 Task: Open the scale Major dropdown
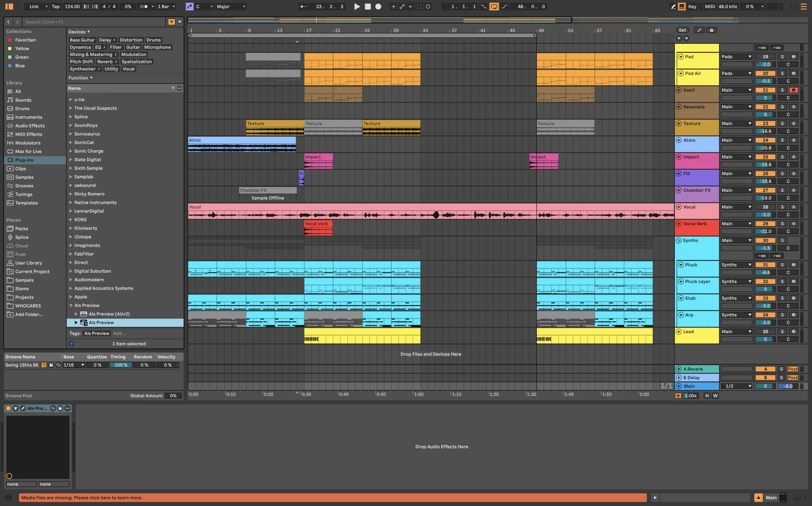click(231, 6)
